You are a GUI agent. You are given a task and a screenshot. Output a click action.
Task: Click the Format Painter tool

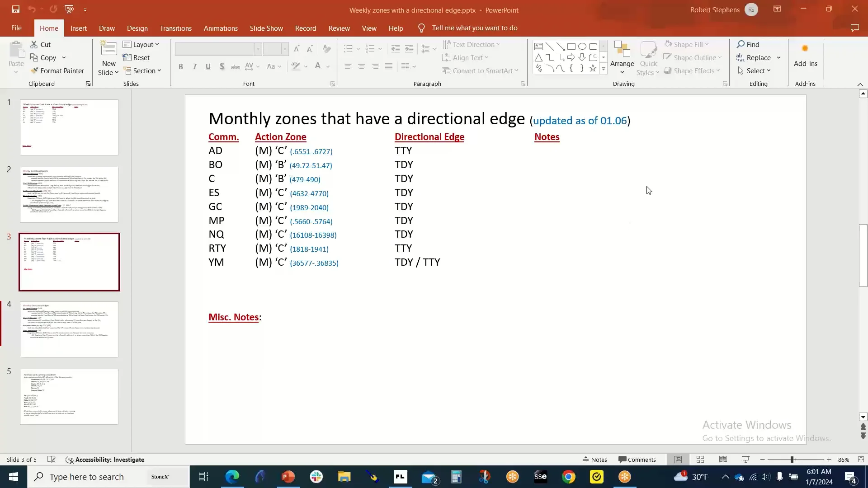[57, 71]
